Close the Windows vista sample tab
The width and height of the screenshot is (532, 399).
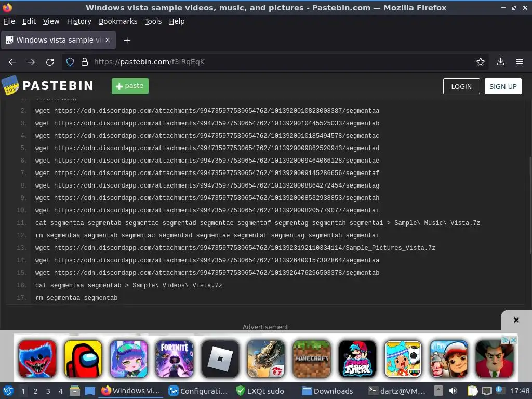(108, 40)
